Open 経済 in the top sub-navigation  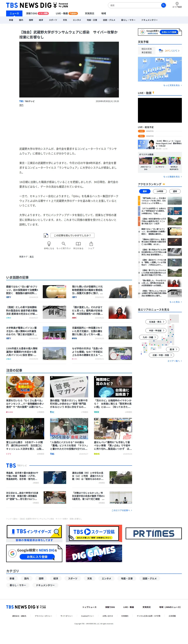point(41,20)
